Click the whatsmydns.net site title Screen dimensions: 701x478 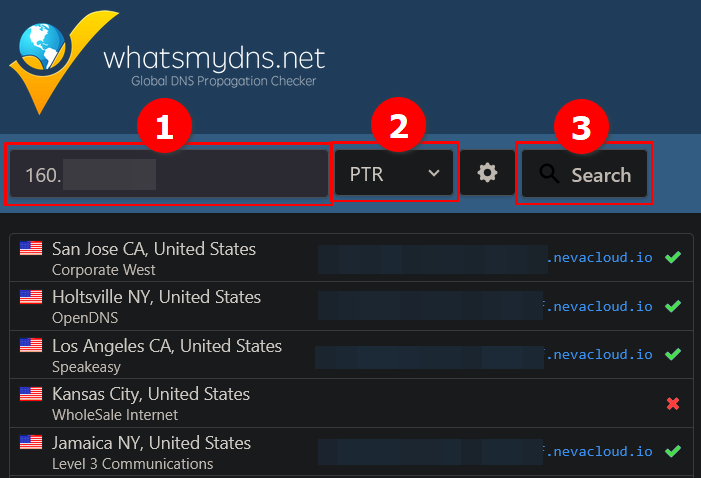point(214,58)
